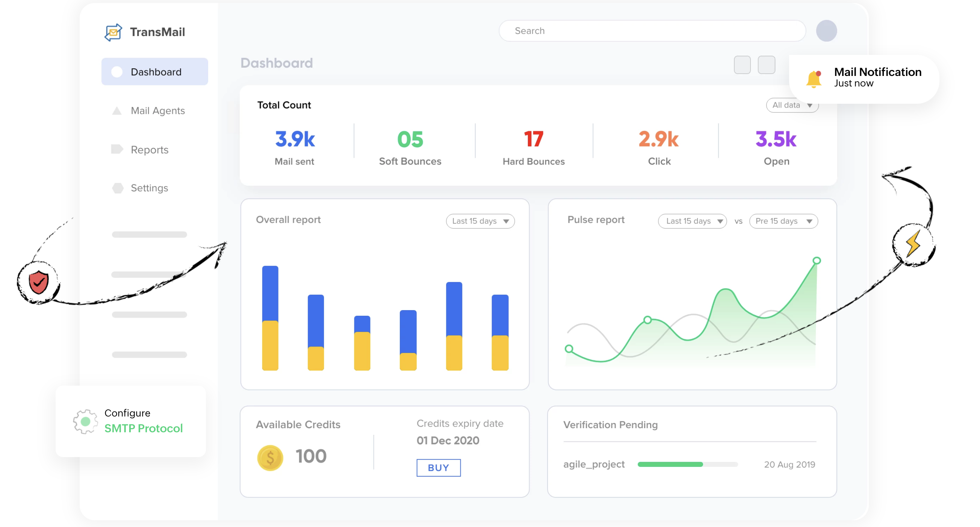Image resolution: width=980 pixels, height=527 pixels.
Task: Open Overall report Last 15 days dropdown
Action: [480, 221]
